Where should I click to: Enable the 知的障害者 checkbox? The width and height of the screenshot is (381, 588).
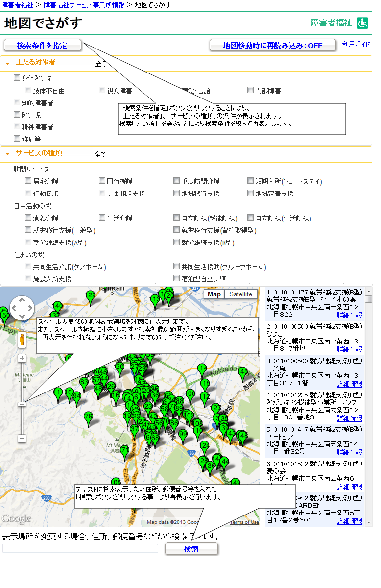pos(17,102)
